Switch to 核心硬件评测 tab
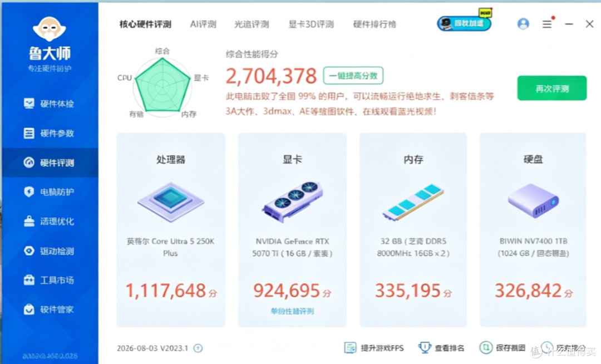601x364 pixels. [145, 24]
